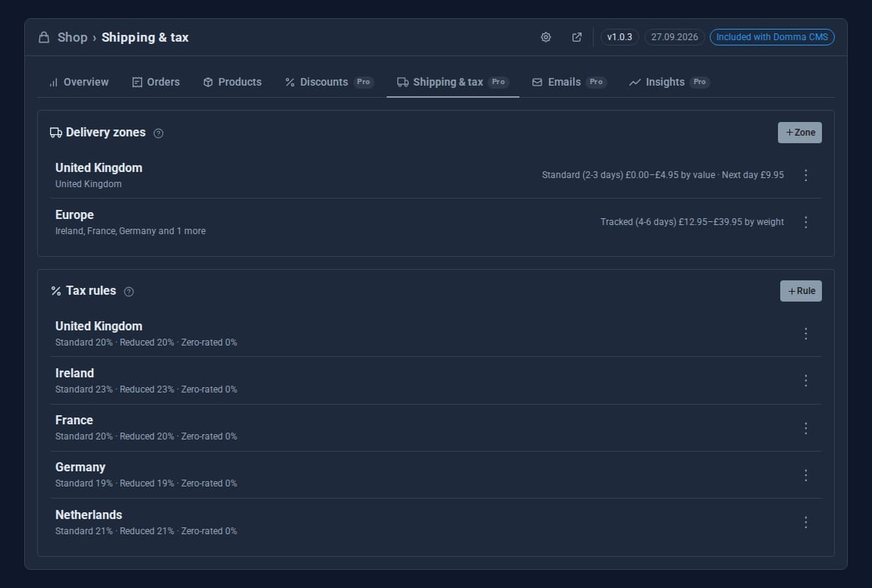Image resolution: width=872 pixels, height=588 pixels.
Task: Click the Ireland tax rule name
Action: (x=74, y=374)
